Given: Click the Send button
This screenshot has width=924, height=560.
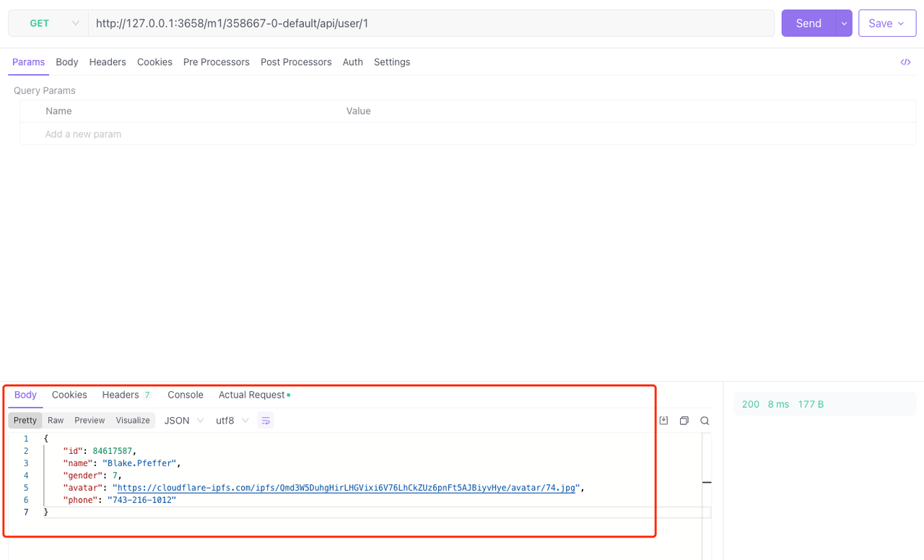Looking at the screenshot, I should coord(808,23).
